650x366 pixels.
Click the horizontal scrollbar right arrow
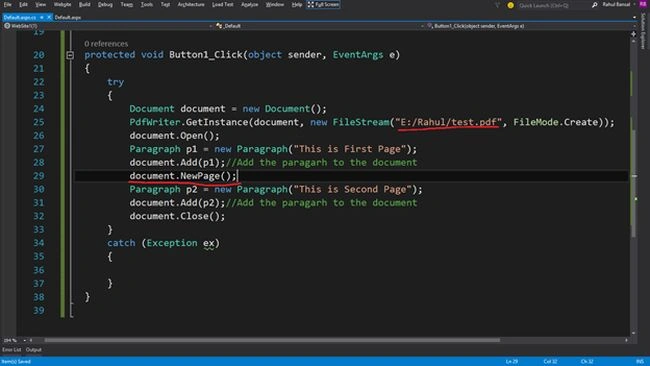[x=626, y=340]
